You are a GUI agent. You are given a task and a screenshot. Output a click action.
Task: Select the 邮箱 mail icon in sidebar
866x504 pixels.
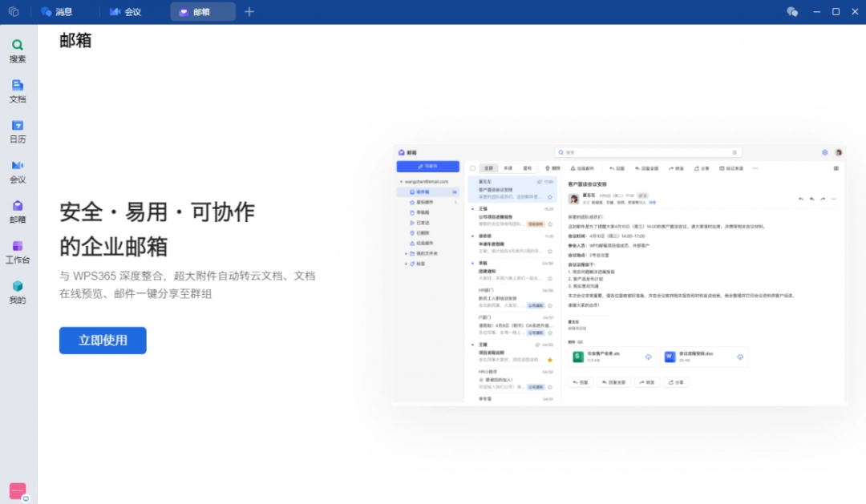click(x=18, y=210)
